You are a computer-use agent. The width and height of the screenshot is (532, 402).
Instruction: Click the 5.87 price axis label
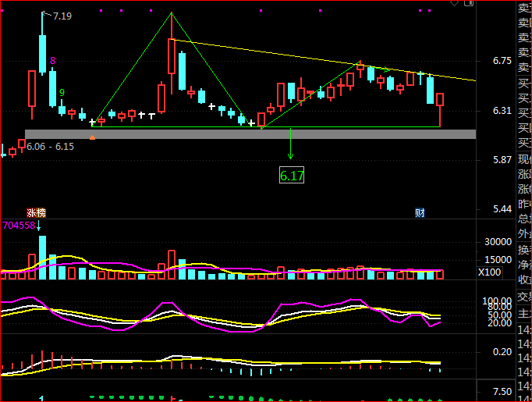tap(502, 160)
